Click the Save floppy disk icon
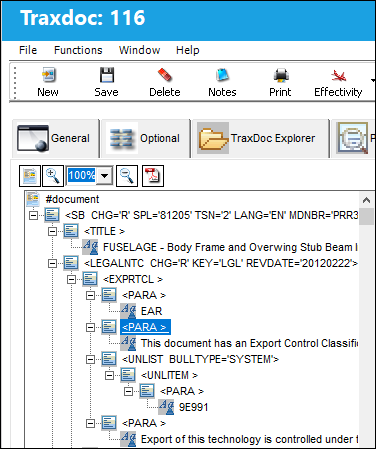This screenshot has height=449, width=376. pos(107,75)
